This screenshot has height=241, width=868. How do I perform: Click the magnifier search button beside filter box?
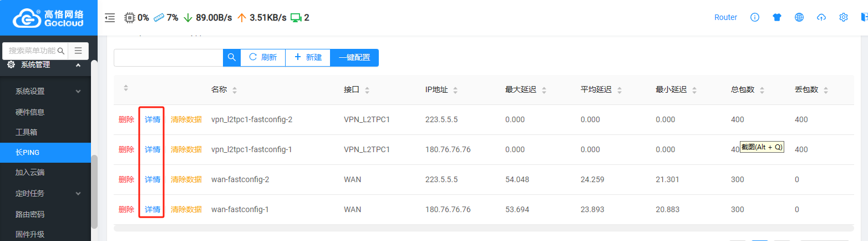pyautogui.click(x=232, y=57)
